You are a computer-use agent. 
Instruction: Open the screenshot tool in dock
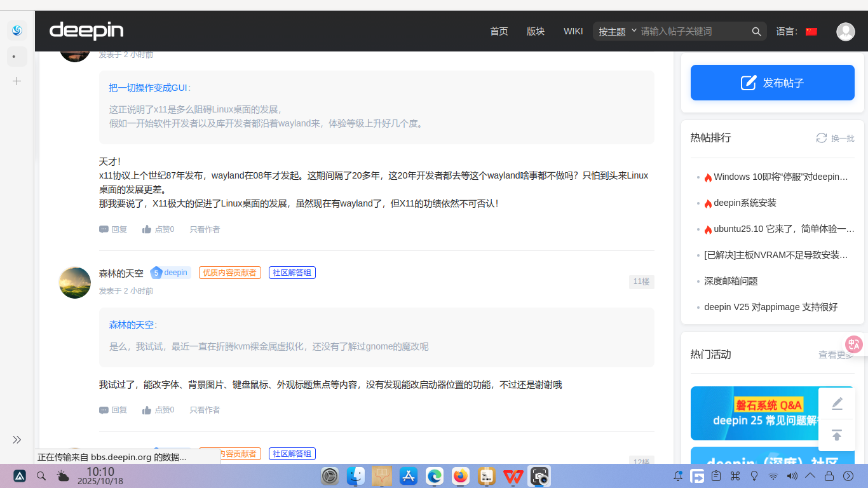coord(539,476)
